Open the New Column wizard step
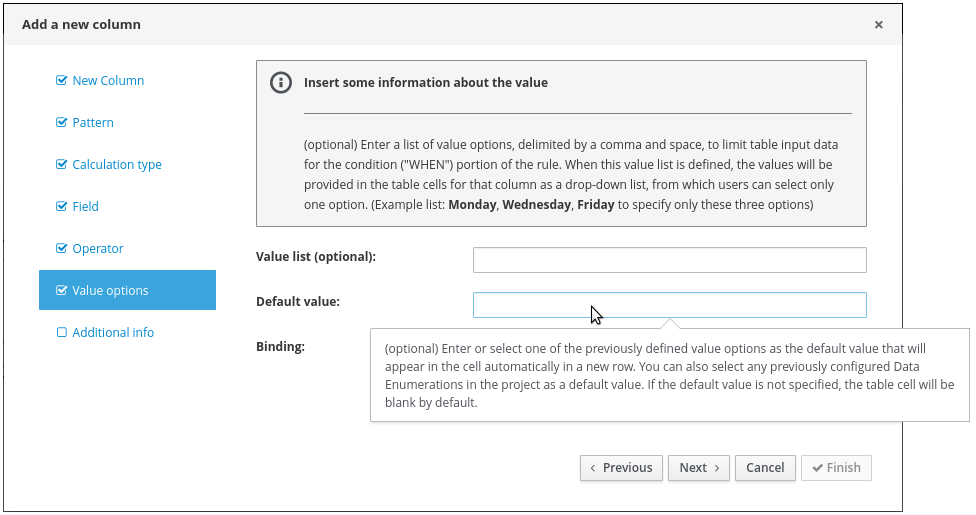 [108, 81]
